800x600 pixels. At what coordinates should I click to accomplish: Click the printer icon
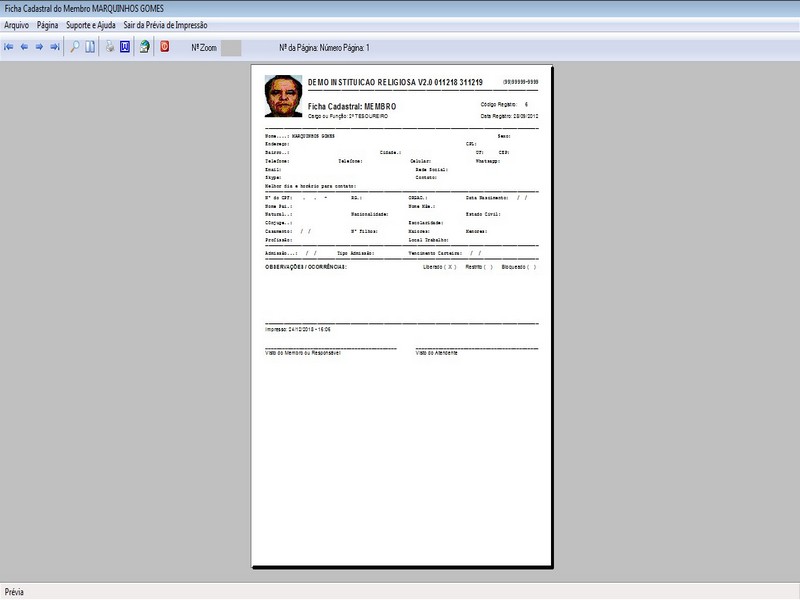tap(110, 47)
